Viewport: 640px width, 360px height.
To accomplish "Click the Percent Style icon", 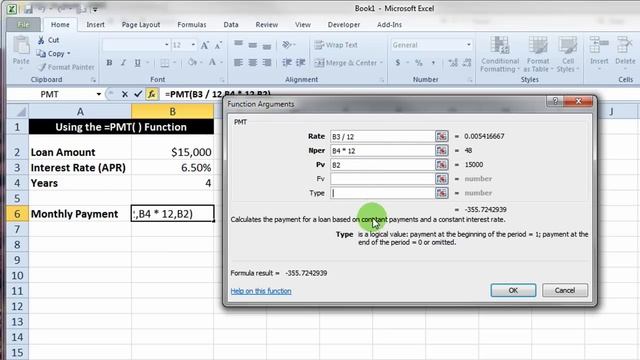I will (418, 63).
